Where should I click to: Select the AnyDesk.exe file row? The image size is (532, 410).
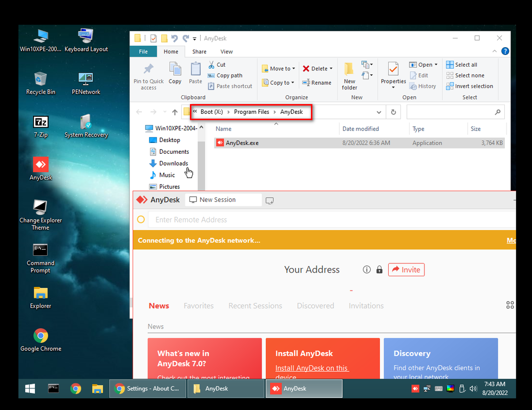pos(359,143)
